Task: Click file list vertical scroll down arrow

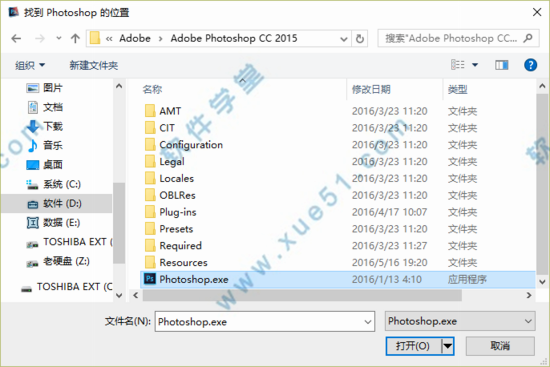Action: 542,281
